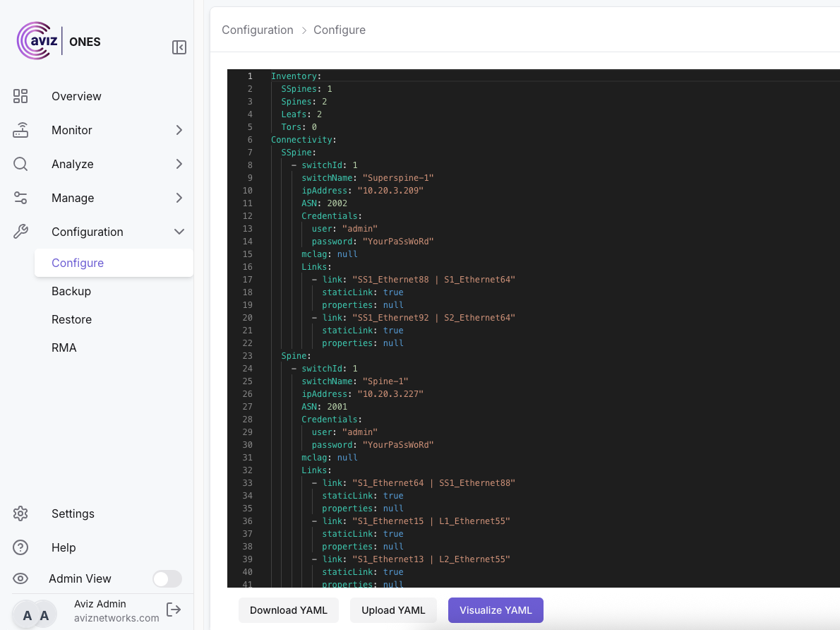This screenshot has height=630, width=840.
Task: Click the ASN 2002 value
Action: click(337, 203)
